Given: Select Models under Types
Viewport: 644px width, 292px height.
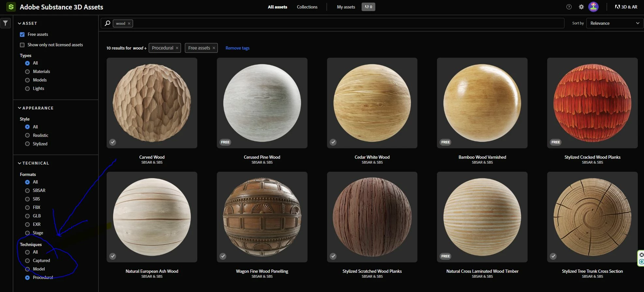Looking at the screenshot, I should coord(27,80).
